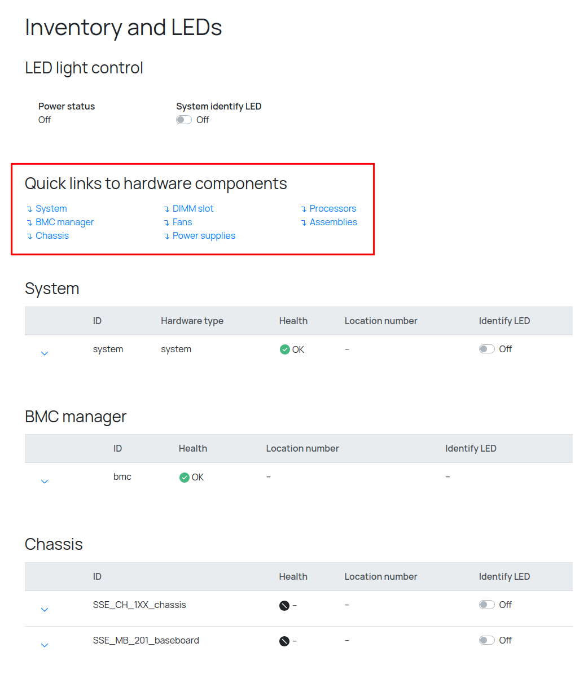The image size is (588, 700).
Task: Click the SSE_CH_1XX_chassis unknown health icon
Action: tap(284, 606)
